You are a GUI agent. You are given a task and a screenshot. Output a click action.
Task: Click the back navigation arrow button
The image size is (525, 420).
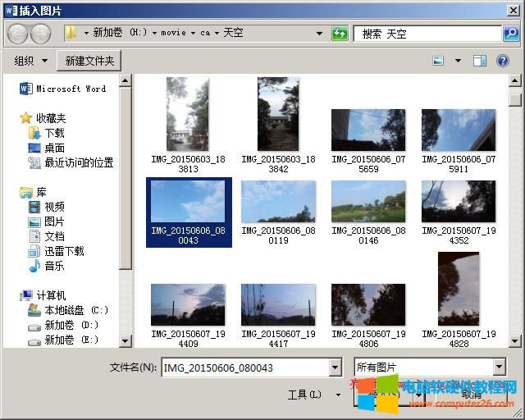pos(17,34)
